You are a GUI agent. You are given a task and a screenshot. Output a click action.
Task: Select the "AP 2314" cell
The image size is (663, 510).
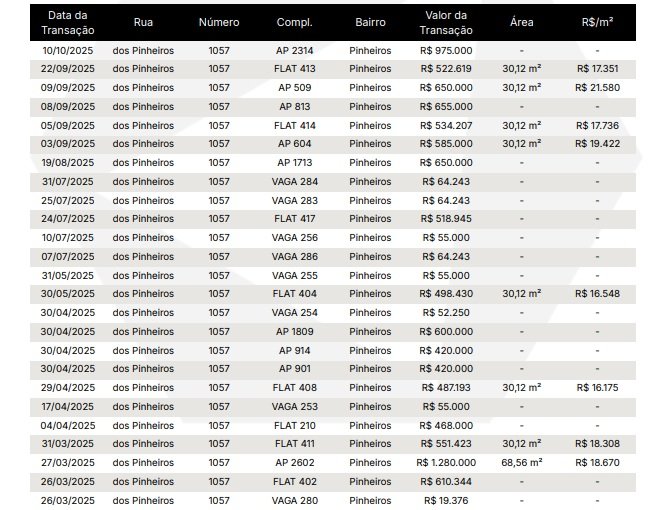click(x=294, y=50)
